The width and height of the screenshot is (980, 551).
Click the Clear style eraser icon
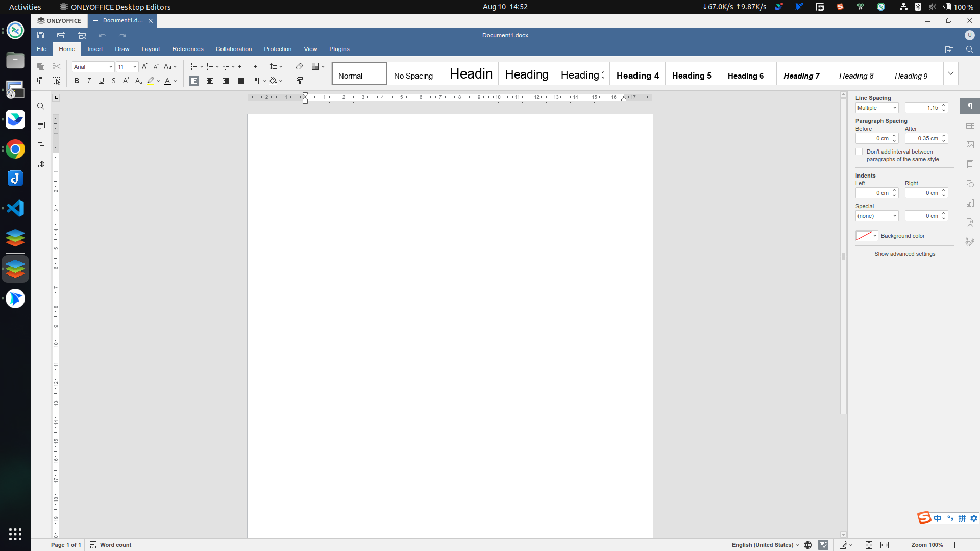pyautogui.click(x=300, y=67)
